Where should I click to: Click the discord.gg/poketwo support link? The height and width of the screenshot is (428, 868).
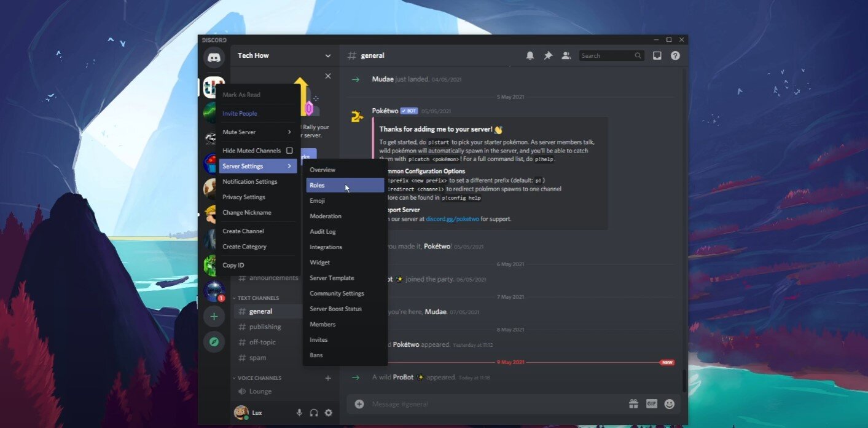pyautogui.click(x=452, y=219)
